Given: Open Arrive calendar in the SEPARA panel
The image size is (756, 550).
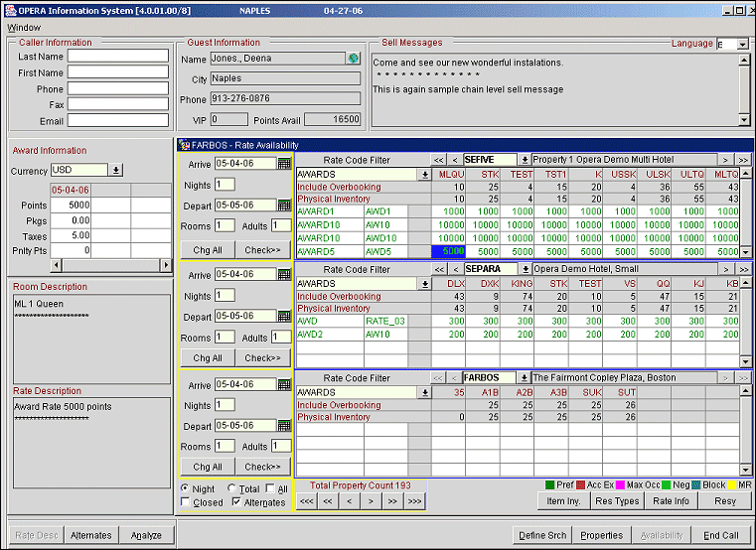Looking at the screenshot, I should [284, 275].
